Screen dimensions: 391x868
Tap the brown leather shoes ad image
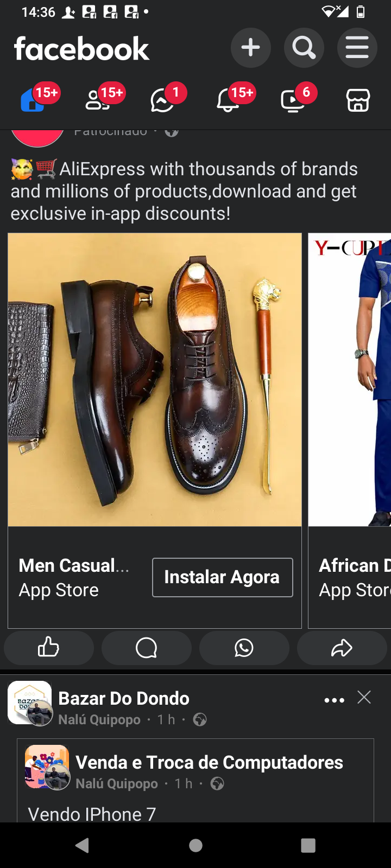(155, 380)
